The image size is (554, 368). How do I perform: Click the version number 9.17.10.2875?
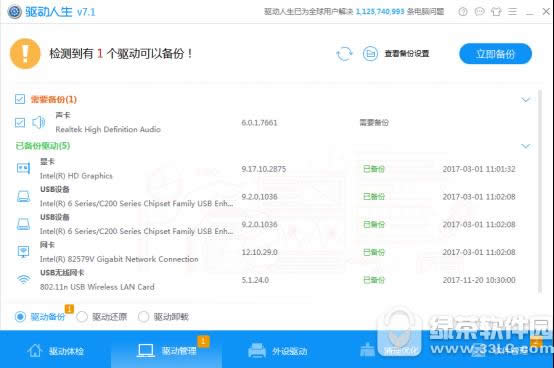click(264, 169)
